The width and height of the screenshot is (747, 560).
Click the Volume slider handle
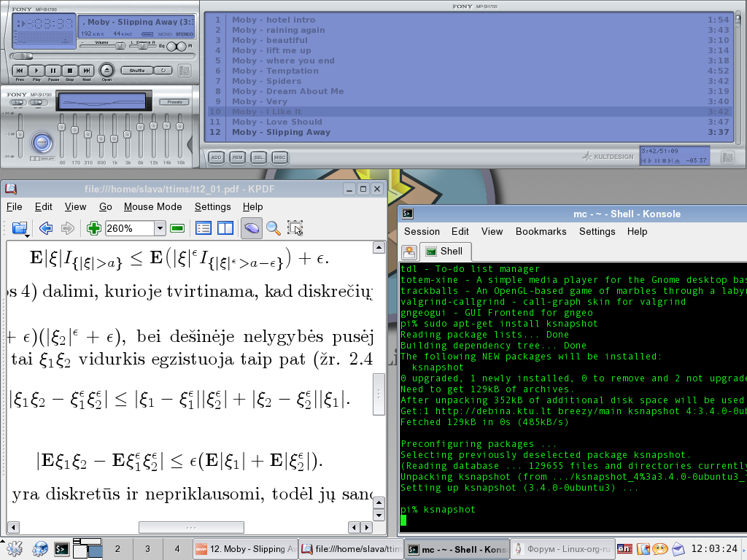coord(120,46)
